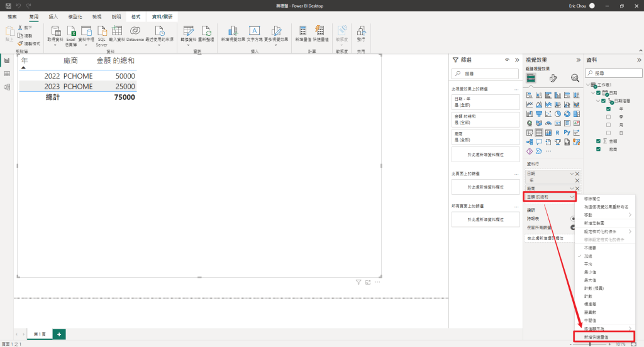
Task: Collapse the 工作表1 table tree
Action: pyautogui.click(x=588, y=85)
